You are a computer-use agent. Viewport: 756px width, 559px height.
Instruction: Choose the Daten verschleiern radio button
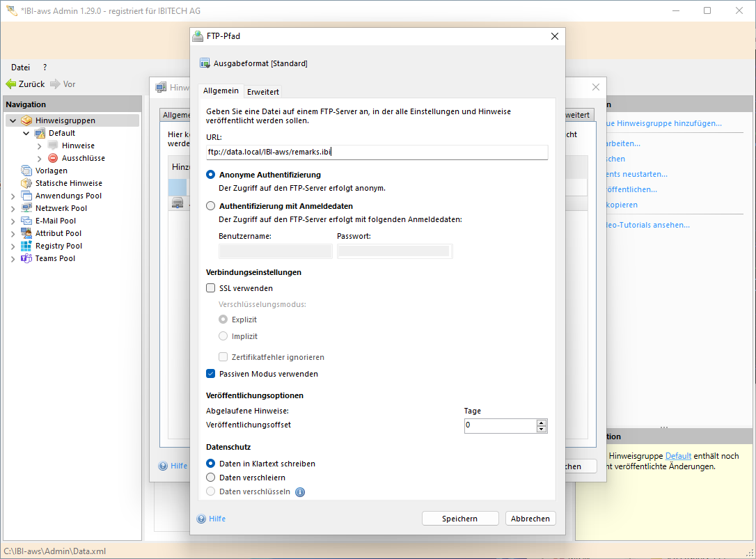(x=211, y=478)
